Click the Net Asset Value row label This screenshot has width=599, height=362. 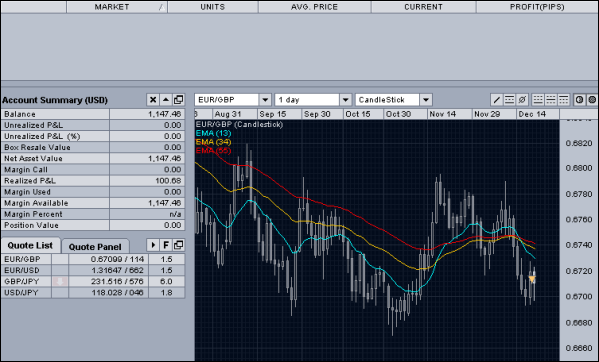[33, 158]
